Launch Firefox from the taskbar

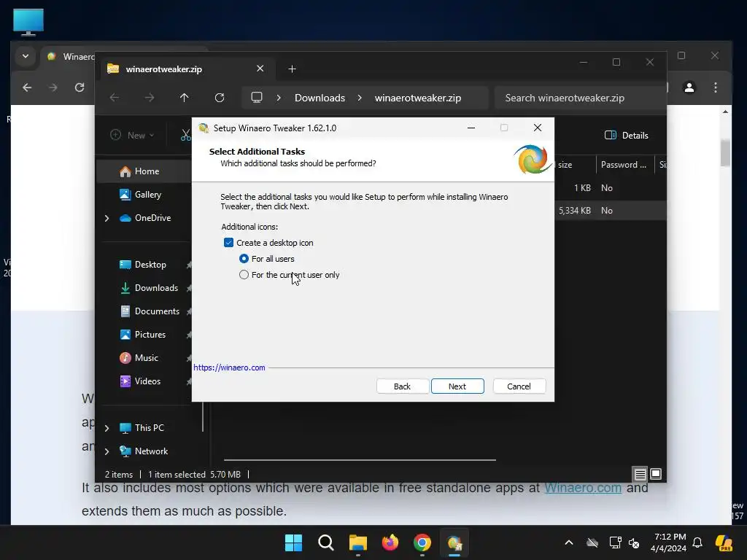click(390, 542)
